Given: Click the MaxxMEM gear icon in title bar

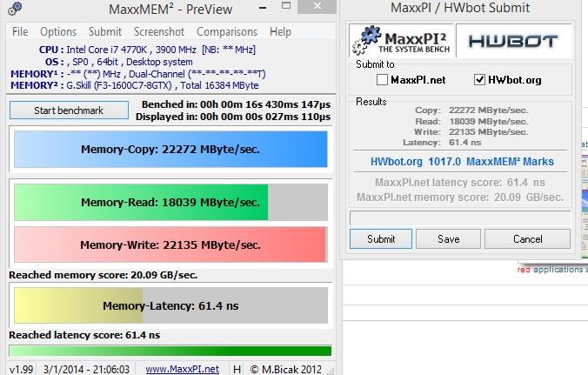Looking at the screenshot, I should pos(15,8).
